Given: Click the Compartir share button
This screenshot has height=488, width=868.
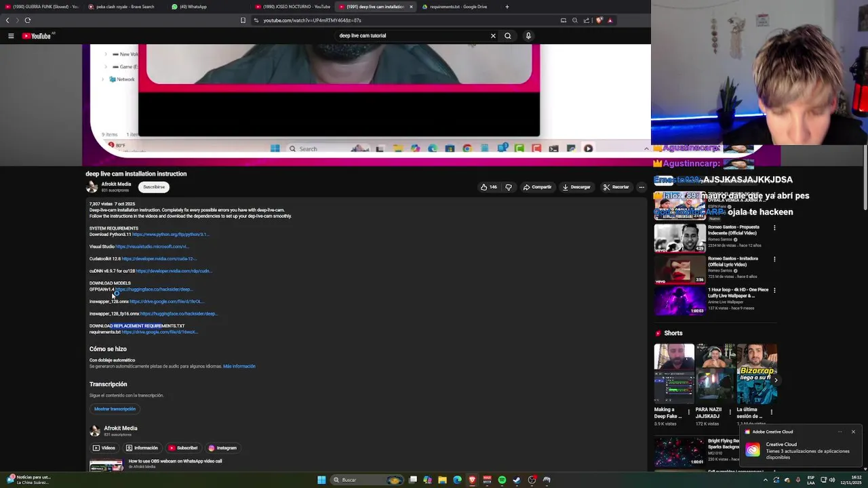Looking at the screenshot, I should coord(537,187).
